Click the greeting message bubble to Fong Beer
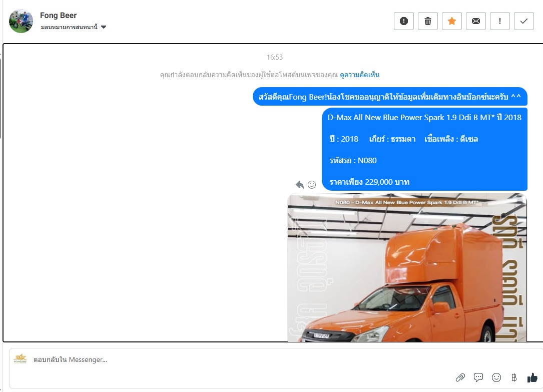 (x=390, y=97)
